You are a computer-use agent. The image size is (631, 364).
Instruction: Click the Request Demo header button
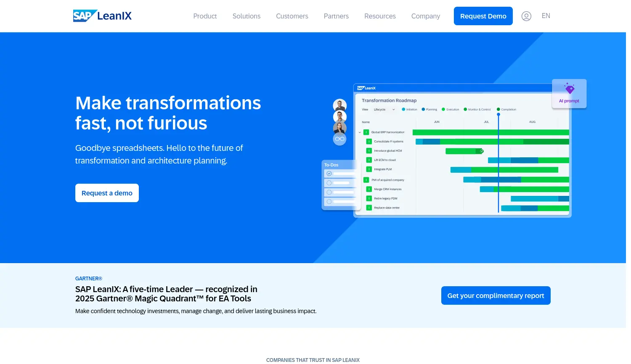pyautogui.click(x=483, y=16)
